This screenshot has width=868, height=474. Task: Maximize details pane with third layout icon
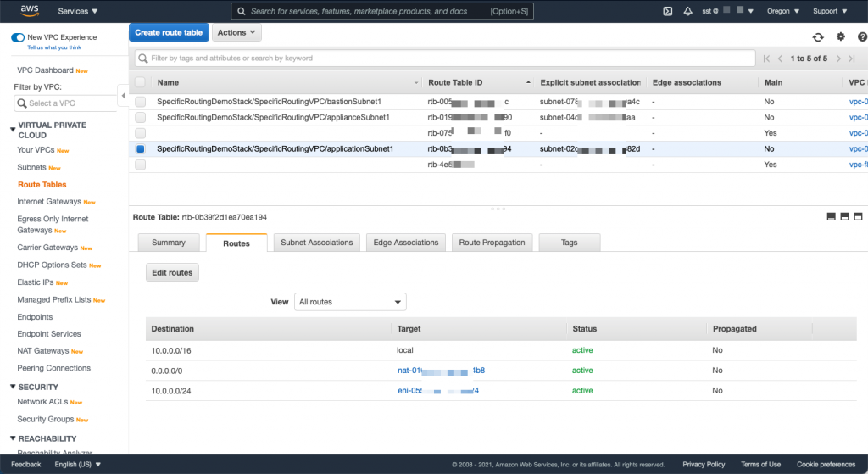(x=858, y=216)
